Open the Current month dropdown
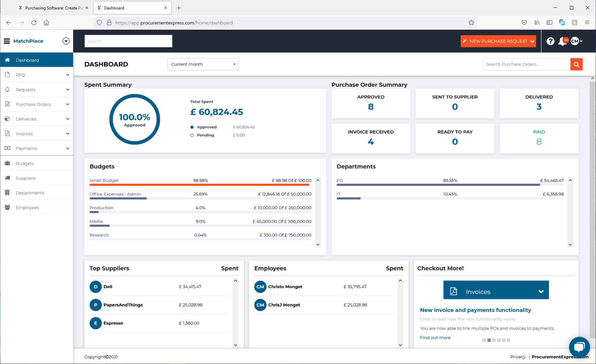Viewport: 596px width, 364px height. point(203,64)
